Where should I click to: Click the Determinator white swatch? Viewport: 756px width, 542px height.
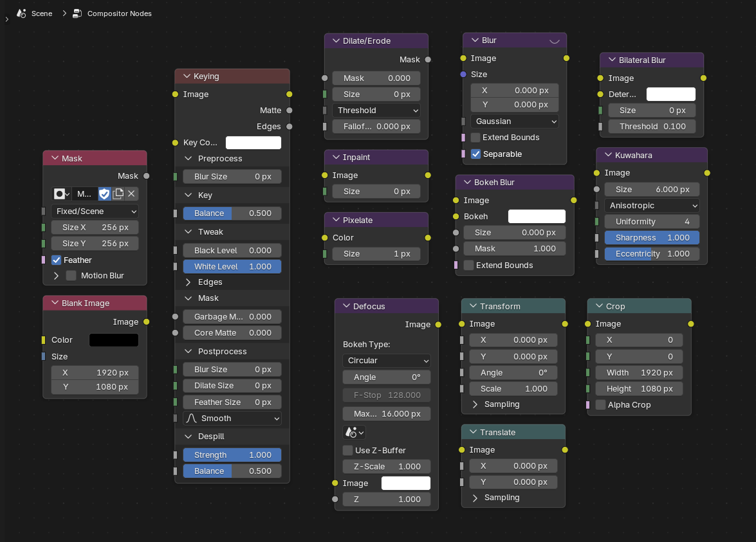(670, 94)
